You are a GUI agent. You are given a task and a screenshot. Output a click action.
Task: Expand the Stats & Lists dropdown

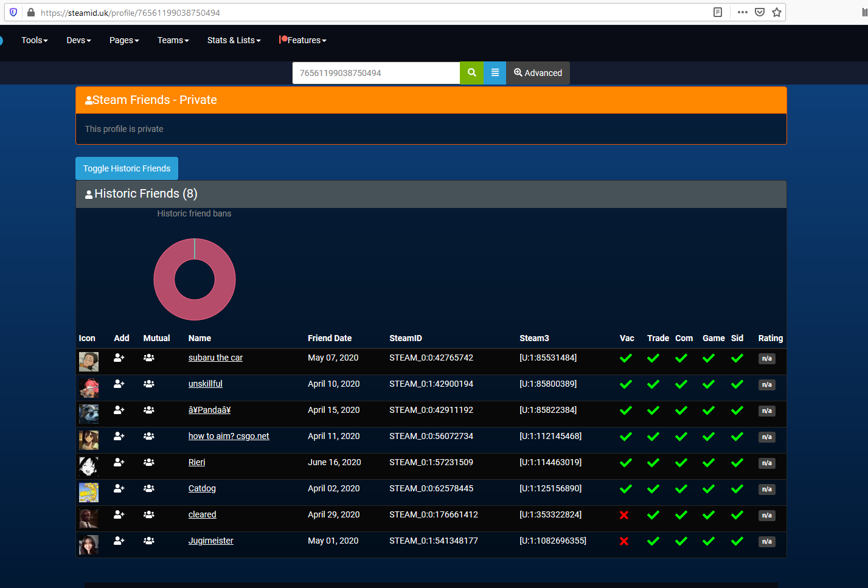234,40
